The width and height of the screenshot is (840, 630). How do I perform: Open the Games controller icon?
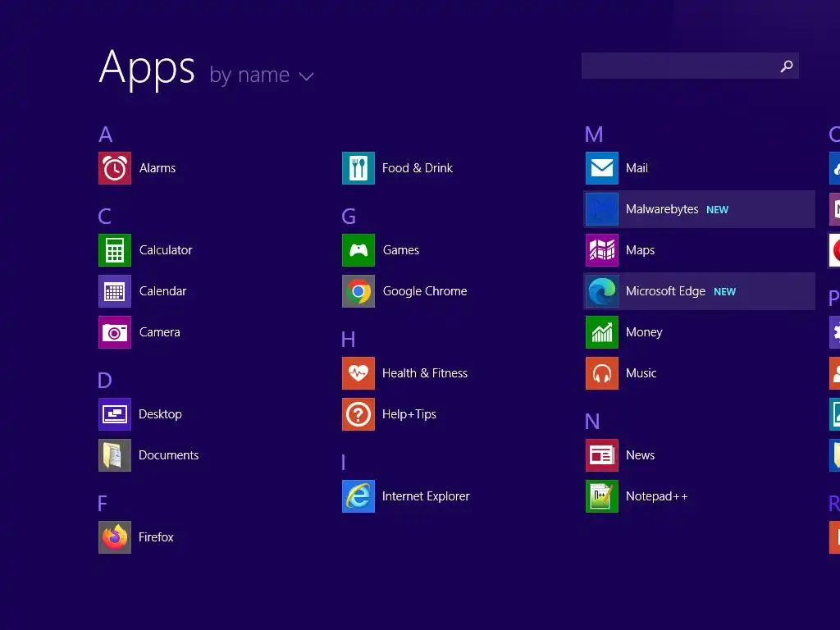coord(358,250)
